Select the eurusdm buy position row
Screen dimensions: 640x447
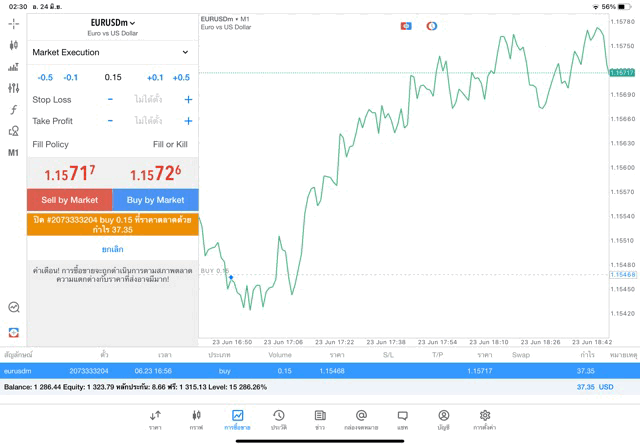[x=320, y=370]
